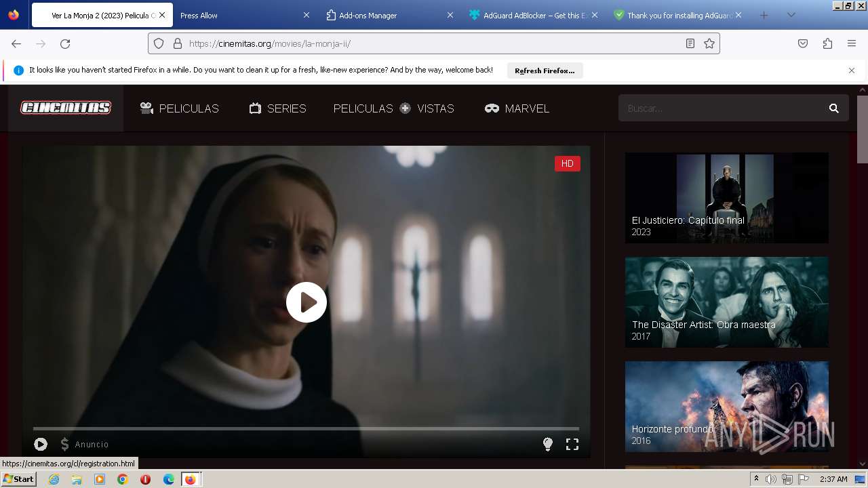Viewport: 868px width, 488px height.
Task: Click the HD quality badge
Action: pos(568,163)
